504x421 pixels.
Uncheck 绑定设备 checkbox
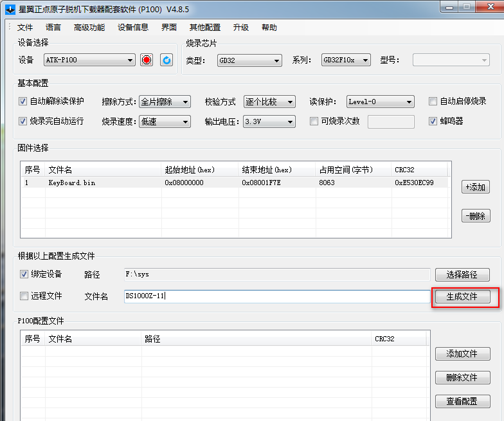[x=24, y=274]
